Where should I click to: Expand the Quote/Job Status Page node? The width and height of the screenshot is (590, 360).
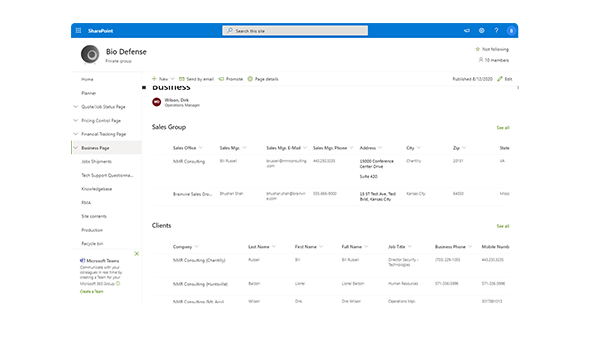(76, 107)
